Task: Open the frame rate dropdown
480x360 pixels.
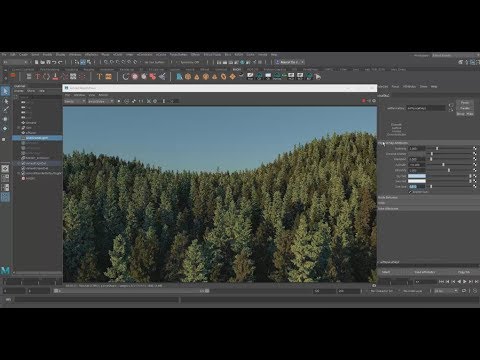Action: click(446, 291)
